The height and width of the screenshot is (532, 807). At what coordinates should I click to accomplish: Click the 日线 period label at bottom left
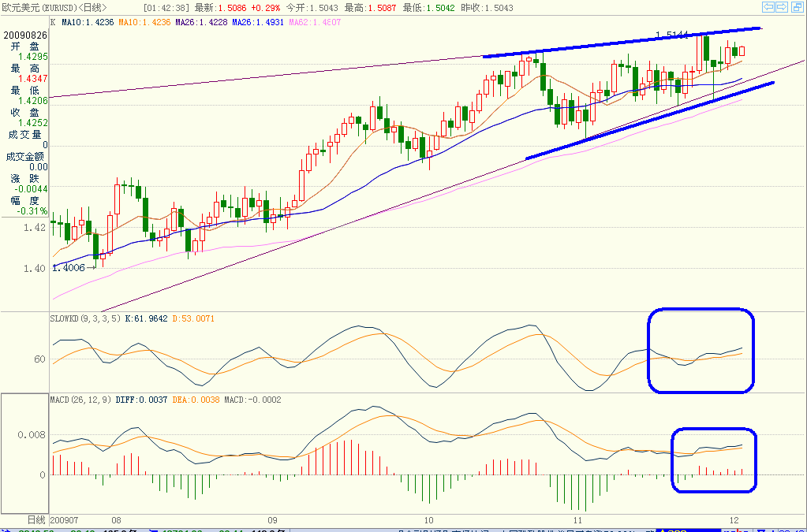click(36, 519)
